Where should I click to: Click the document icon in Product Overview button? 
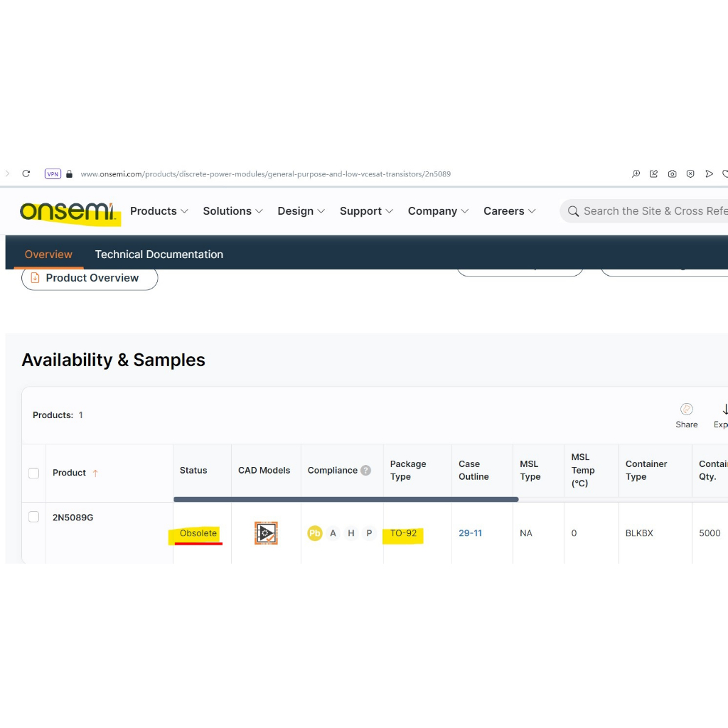point(35,278)
